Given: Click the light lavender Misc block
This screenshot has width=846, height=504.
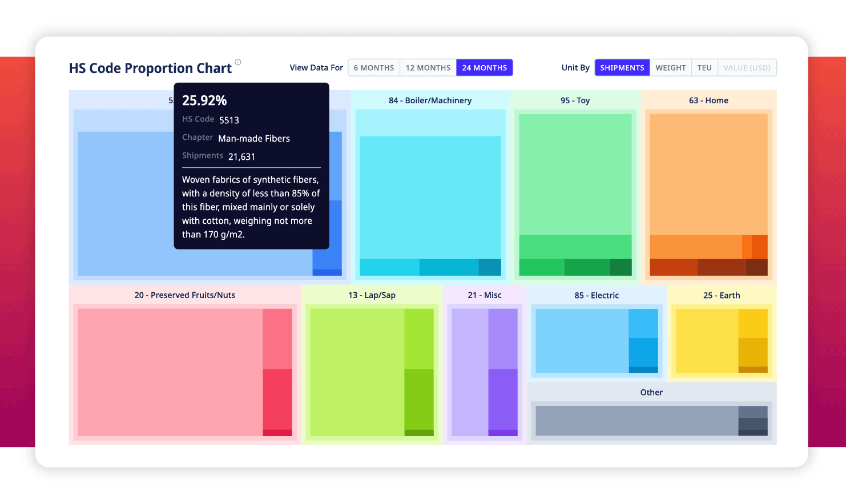Looking at the screenshot, I should pos(470,372).
